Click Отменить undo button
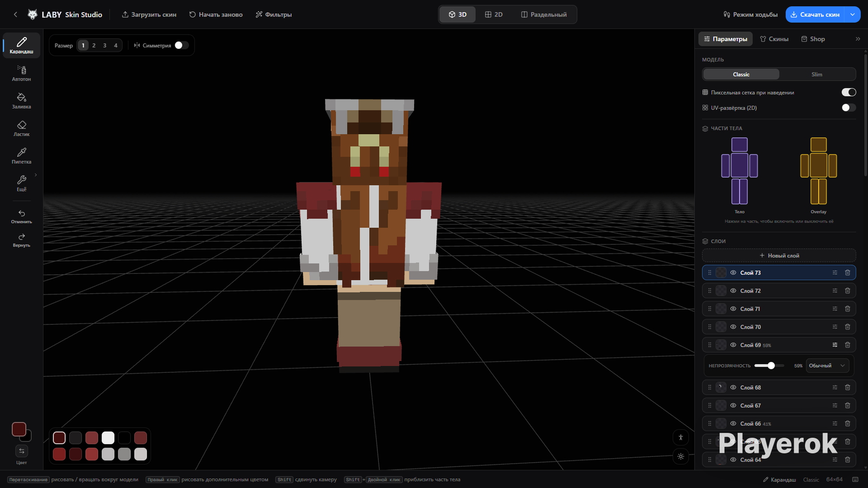Image resolution: width=868 pixels, height=488 pixels. (x=21, y=217)
